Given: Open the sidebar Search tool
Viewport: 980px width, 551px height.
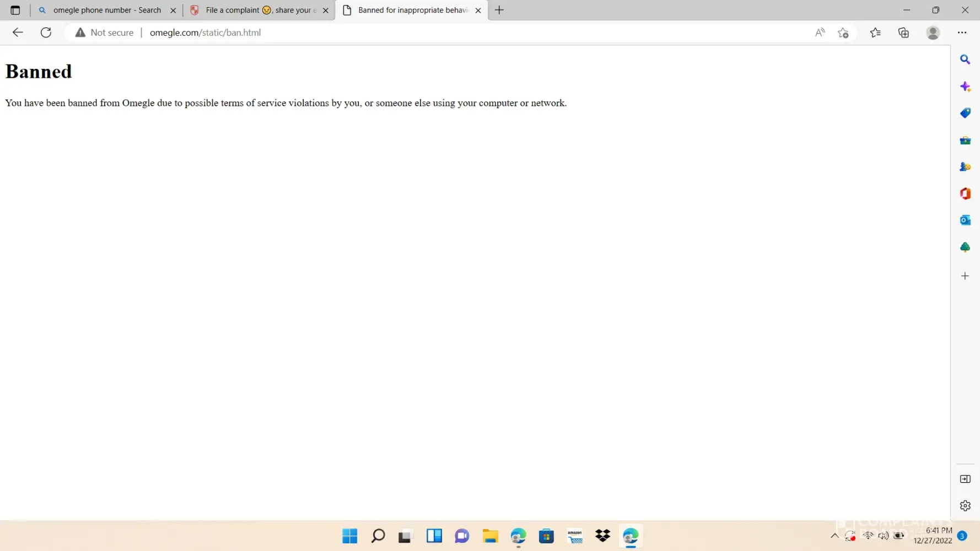Looking at the screenshot, I should tap(965, 60).
